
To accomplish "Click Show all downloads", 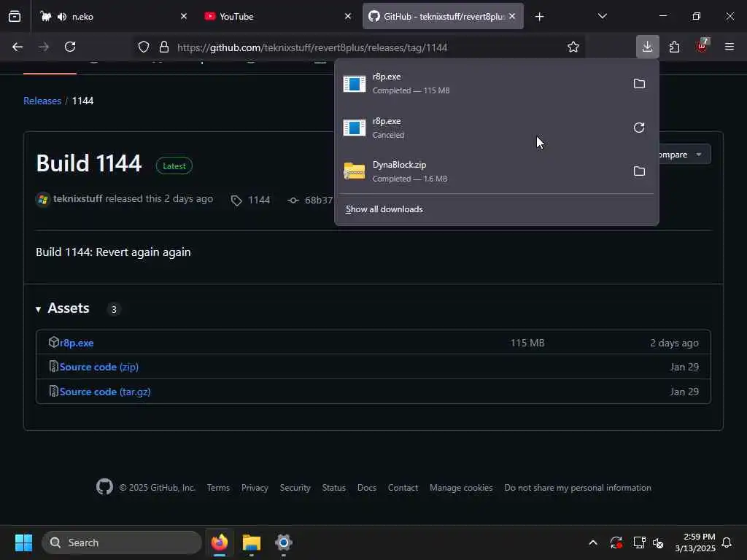I will (384, 209).
